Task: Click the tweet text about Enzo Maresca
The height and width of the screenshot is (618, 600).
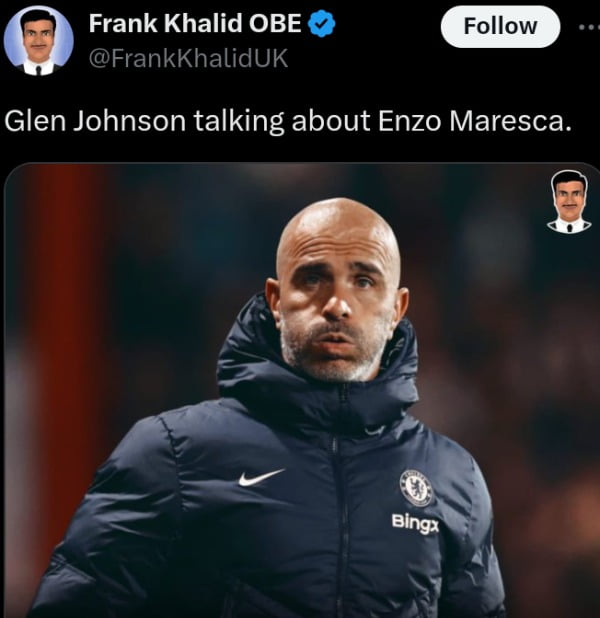Action: pos(288,121)
